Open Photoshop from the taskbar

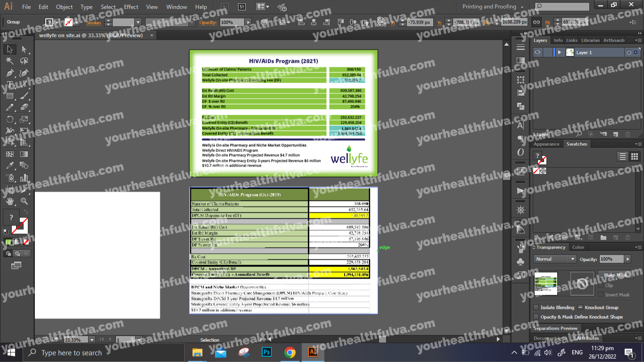(x=266, y=352)
